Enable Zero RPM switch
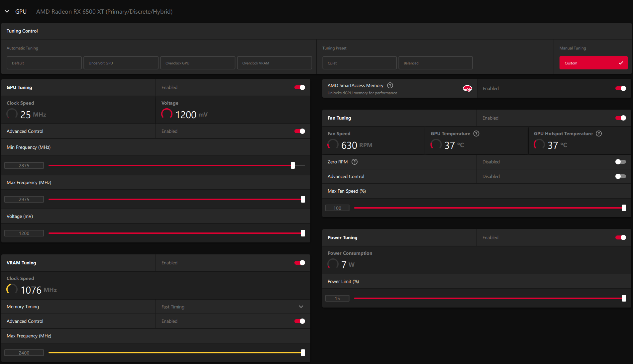The height and width of the screenshot is (364, 633). pyautogui.click(x=621, y=162)
